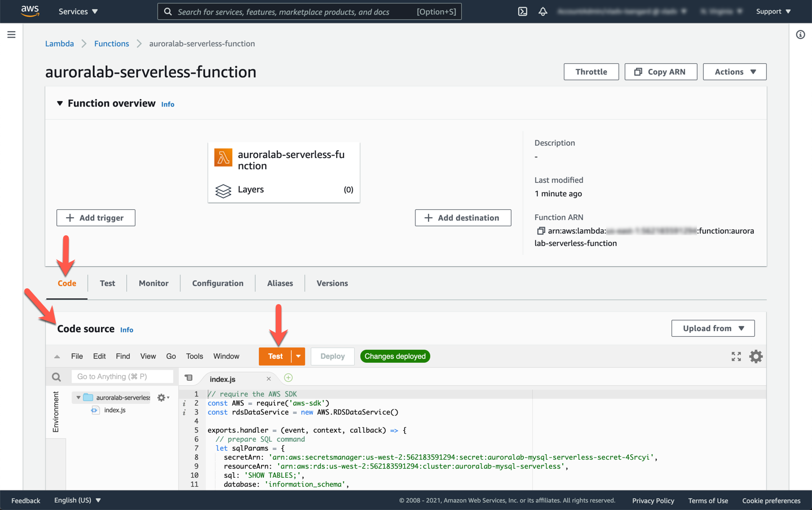812x510 pixels.
Task: Expand the Upload from dropdown
Action: [x=713, y=328]
